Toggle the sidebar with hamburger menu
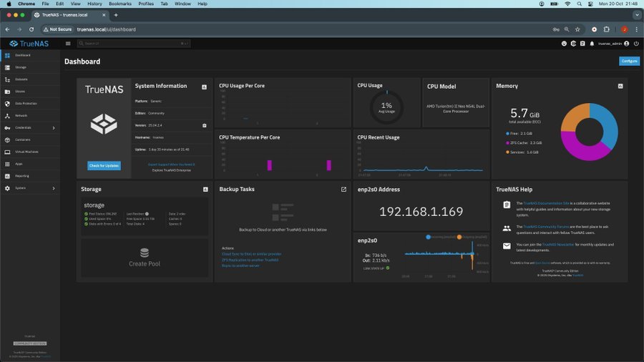This screenshot has height=362, width=644. coord(68,44)
